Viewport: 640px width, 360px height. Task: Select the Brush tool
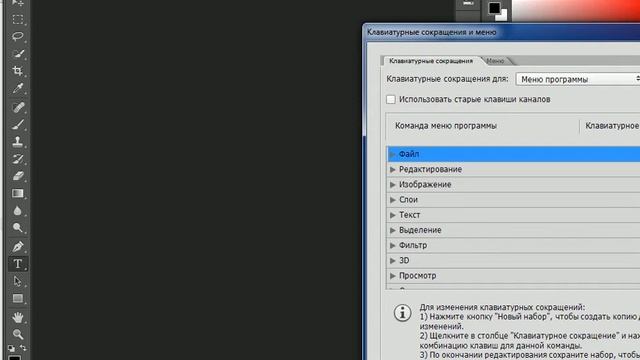coord(18,124)
